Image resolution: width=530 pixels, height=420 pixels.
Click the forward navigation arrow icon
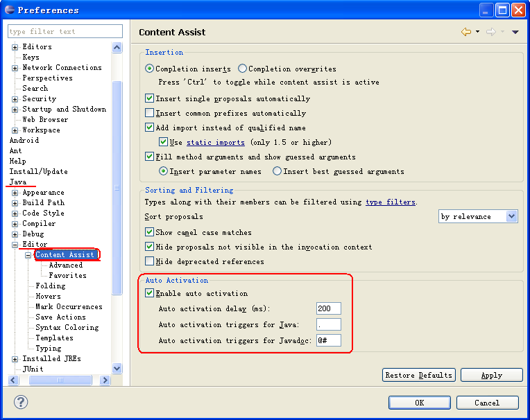point(490,32)
